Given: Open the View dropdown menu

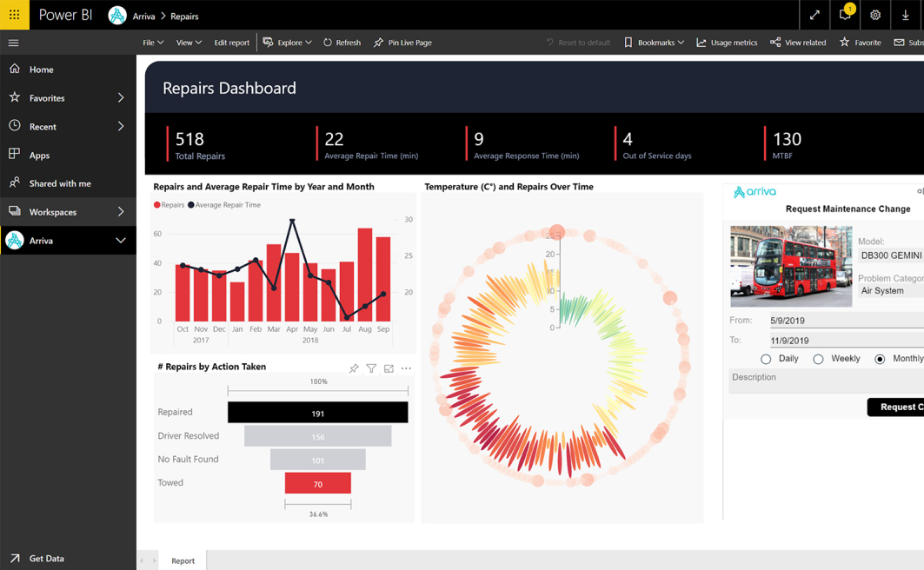Looking at the screenshot, I should (x=189, y=43).
